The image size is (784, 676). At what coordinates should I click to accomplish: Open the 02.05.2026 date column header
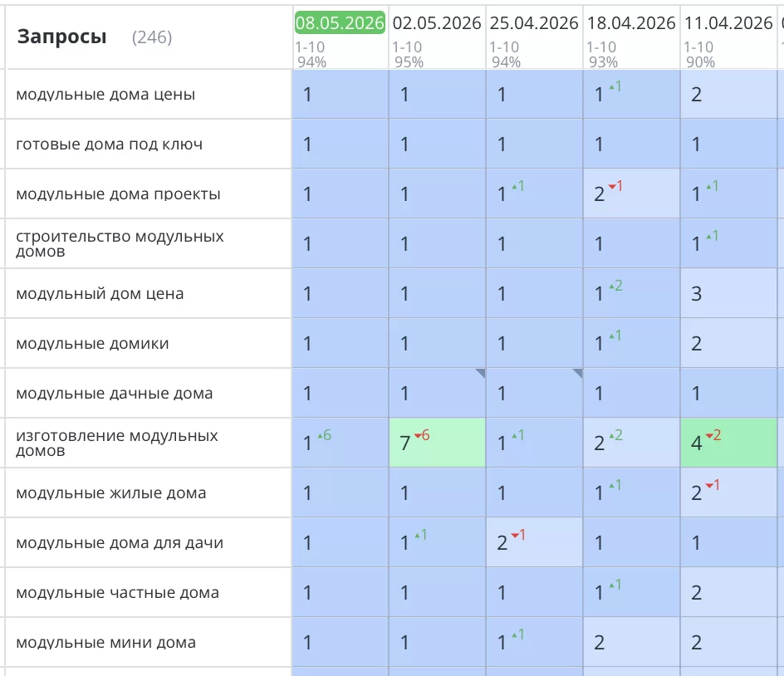point(437,23)
